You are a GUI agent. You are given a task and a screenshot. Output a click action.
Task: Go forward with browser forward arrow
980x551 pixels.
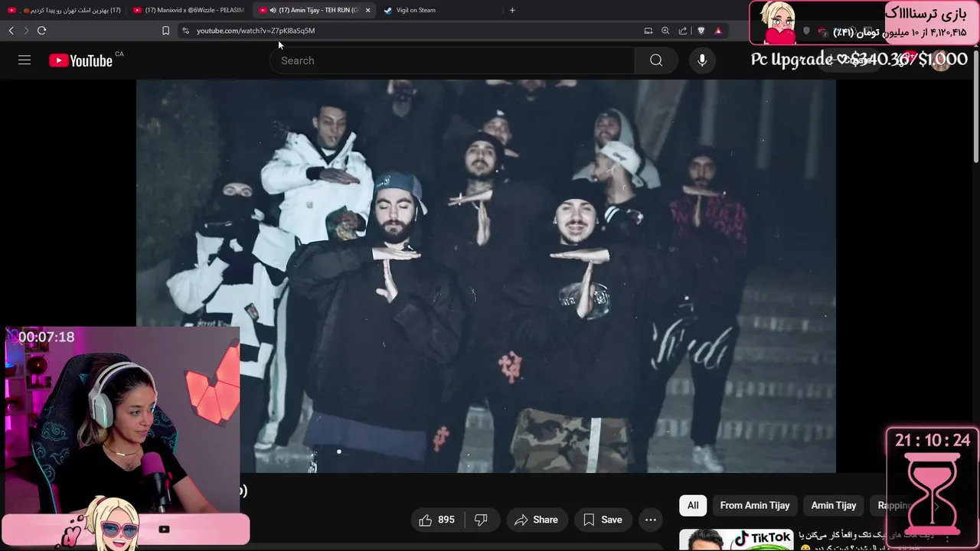[x=26, y=31]
